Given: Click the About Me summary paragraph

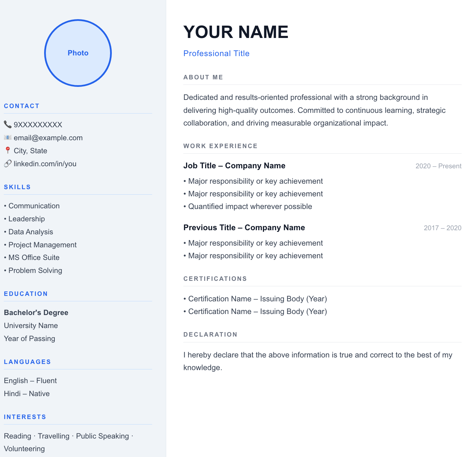Looking at the screenshot, I should click(315, 110).
